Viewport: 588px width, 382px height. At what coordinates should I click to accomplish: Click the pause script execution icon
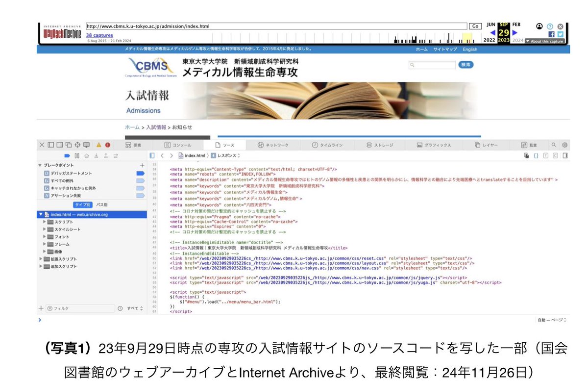pos(77,155)
